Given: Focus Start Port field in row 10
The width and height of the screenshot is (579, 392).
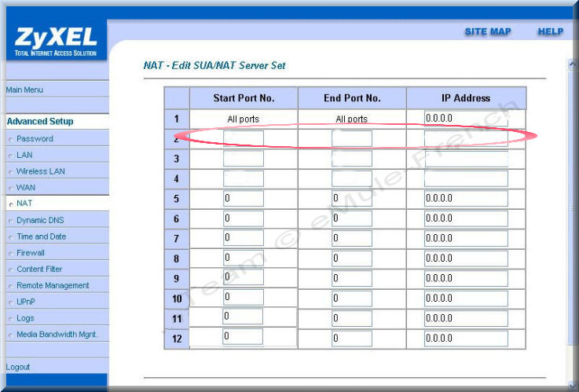Looking at the screenshot, I should pyautogui.click(x=244, y=297).
